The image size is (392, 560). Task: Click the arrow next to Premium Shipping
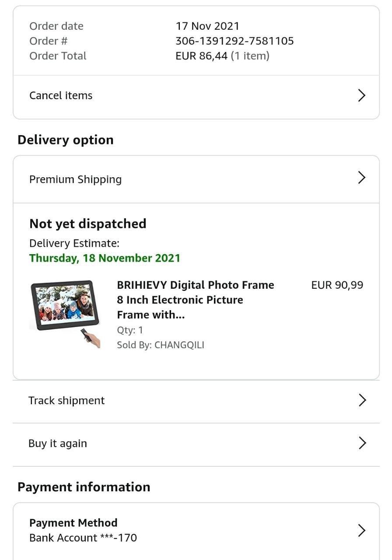point(361,178)
